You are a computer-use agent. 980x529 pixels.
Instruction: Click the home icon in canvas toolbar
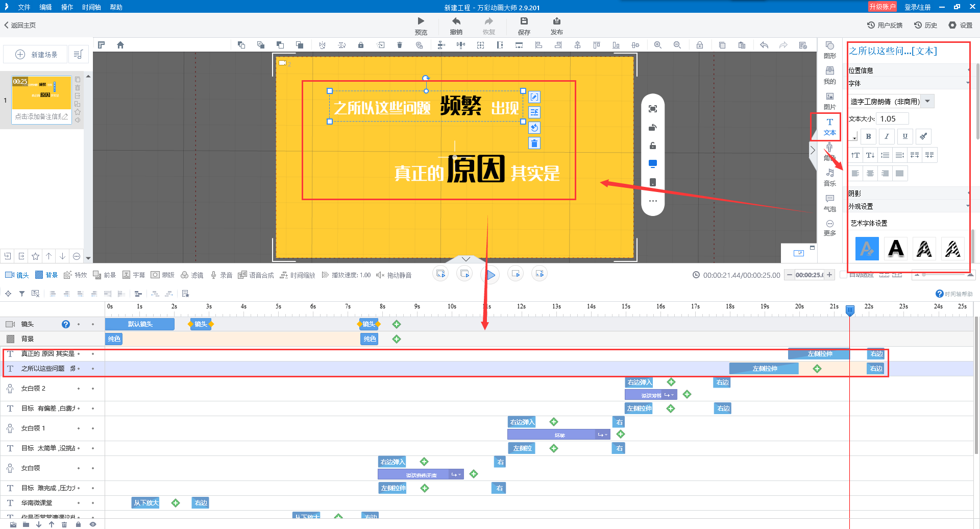pyautogui.click(x=120, y=45)
